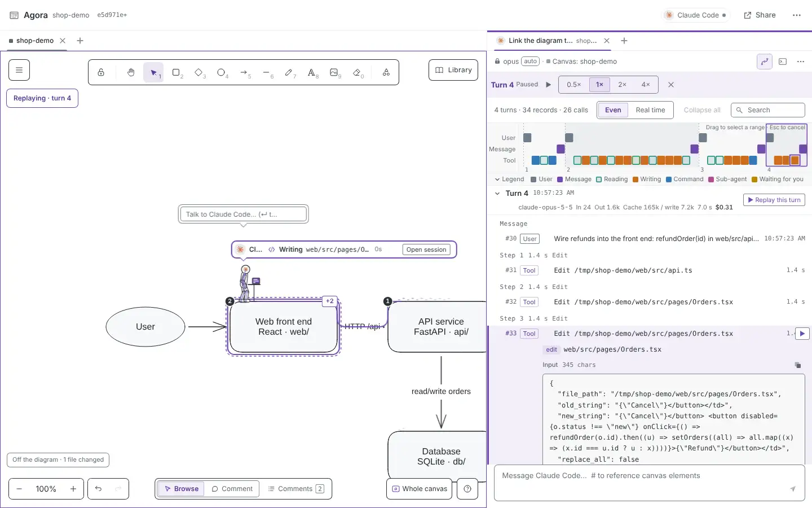Screen dimensions: 812x508
Task: Add a new session tab
Action: click(624, 41)
